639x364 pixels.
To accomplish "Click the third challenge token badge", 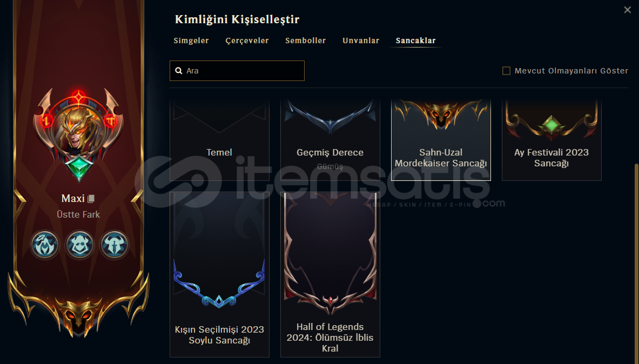I will [115, 245].
